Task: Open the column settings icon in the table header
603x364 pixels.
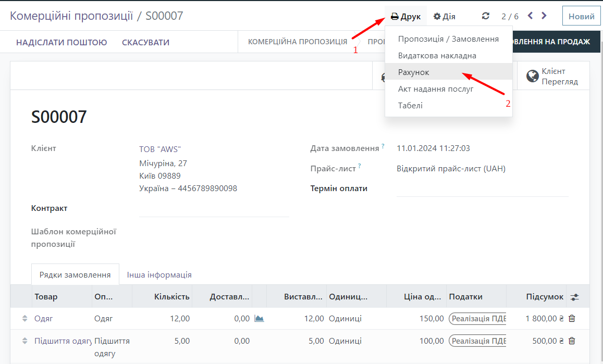Action: [574, 297]
